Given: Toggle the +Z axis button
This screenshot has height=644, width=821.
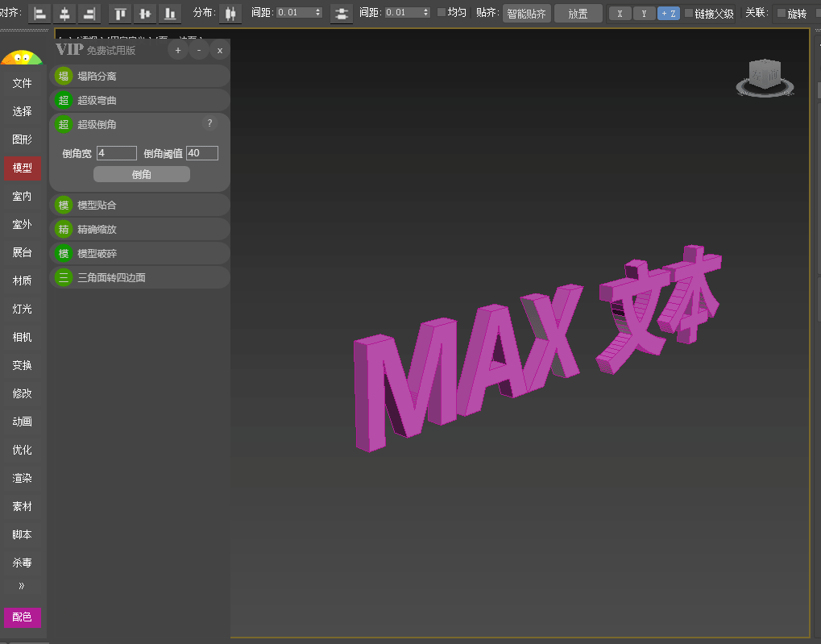Looking at the screenshot, I should pyautogui.click(x=668, y=13).
